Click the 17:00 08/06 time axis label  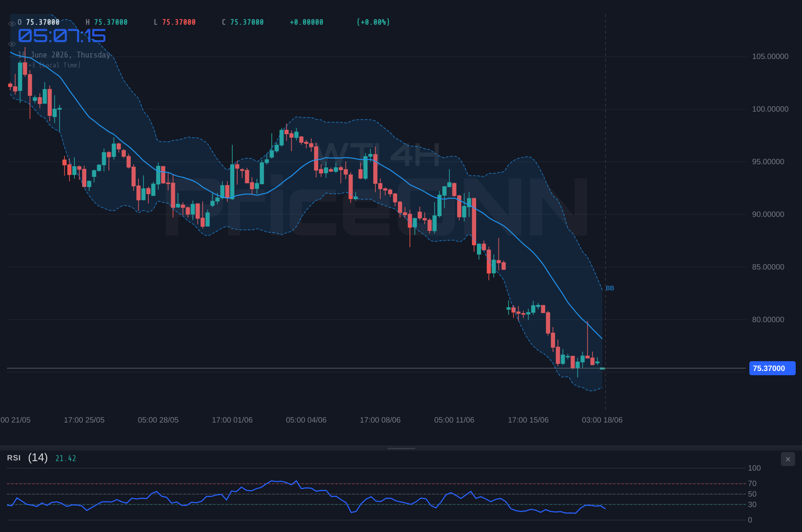[x=380, y=420]
